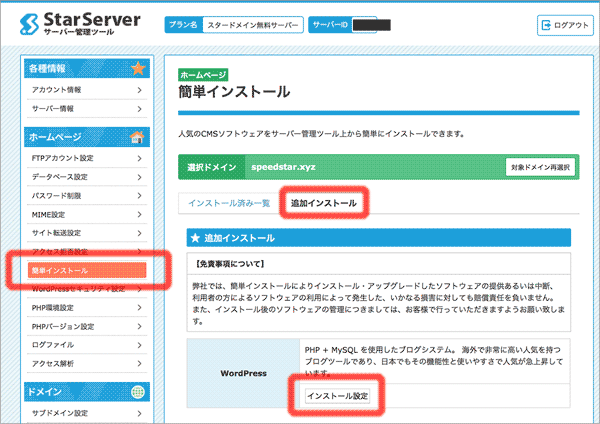Viewport: 600px width, 424px height.
Task: Click chevron arrow next to MIME設定
Action: 140,214
